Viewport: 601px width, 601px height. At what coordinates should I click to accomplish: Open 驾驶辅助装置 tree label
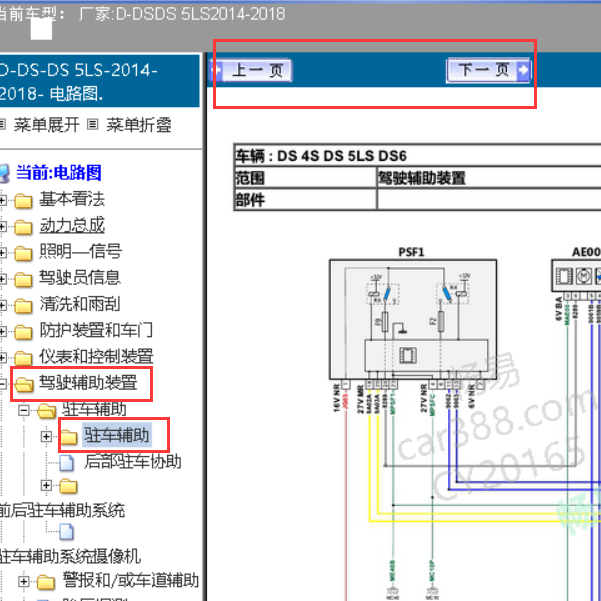pyautogui.click(x=88, y=383)
